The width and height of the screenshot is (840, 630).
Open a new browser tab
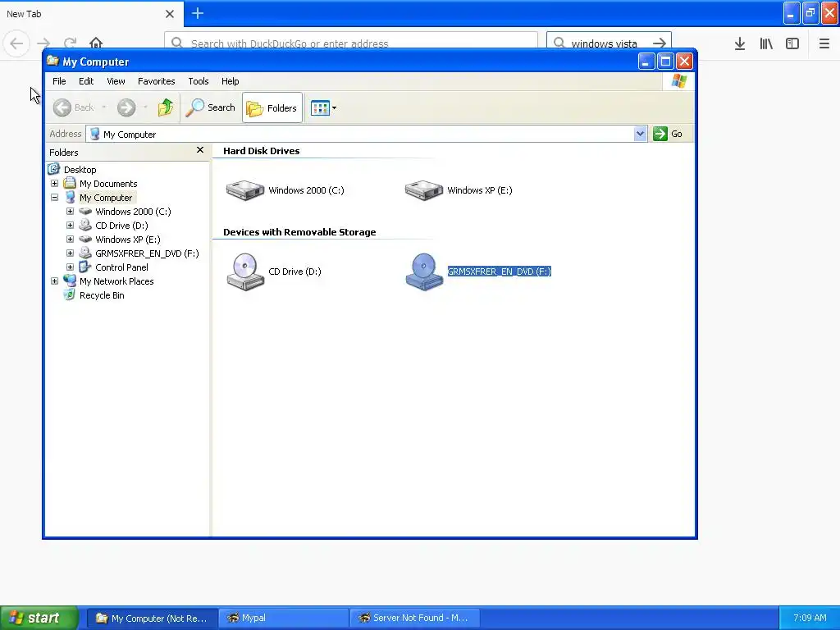(198, 13)
